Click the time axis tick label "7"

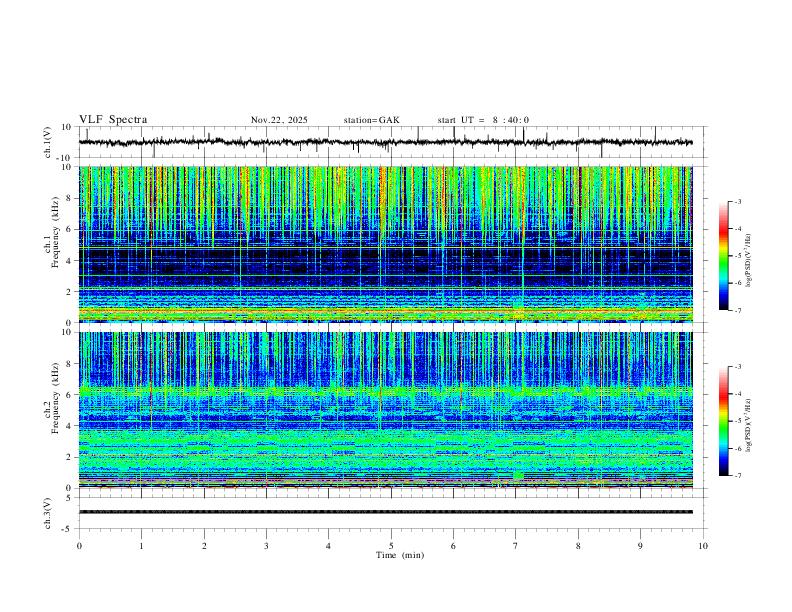pyautogui.click(x=516, y=546)
